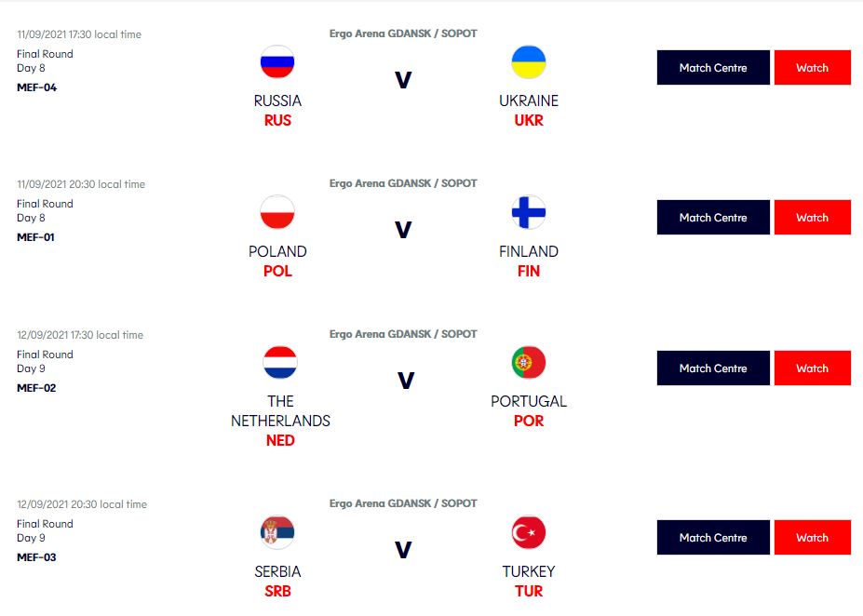Image resolution: width=863 pixels, height=616 pixels.
Task: Select the POL team code
Action: pos(277,271)
